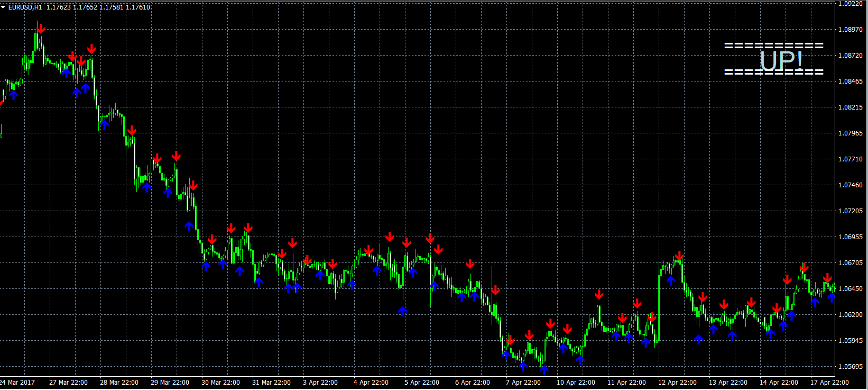Image resolution: width=868 pixels, height=390 pixels.
Task: Click the 1.08720 price scale label
Action: (851, 56)
